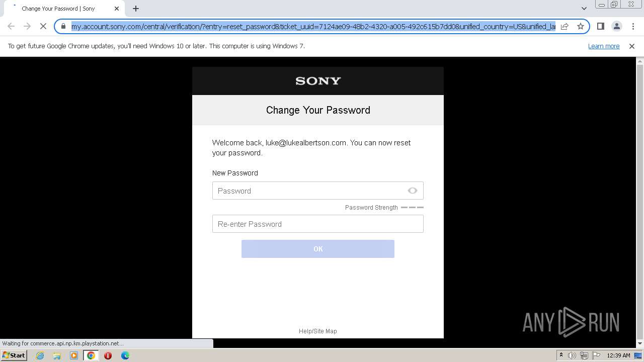The height and width of the screenshot is (362, 644).
Task: Open the Help/Site Map link
Action: tap(318, 331)
